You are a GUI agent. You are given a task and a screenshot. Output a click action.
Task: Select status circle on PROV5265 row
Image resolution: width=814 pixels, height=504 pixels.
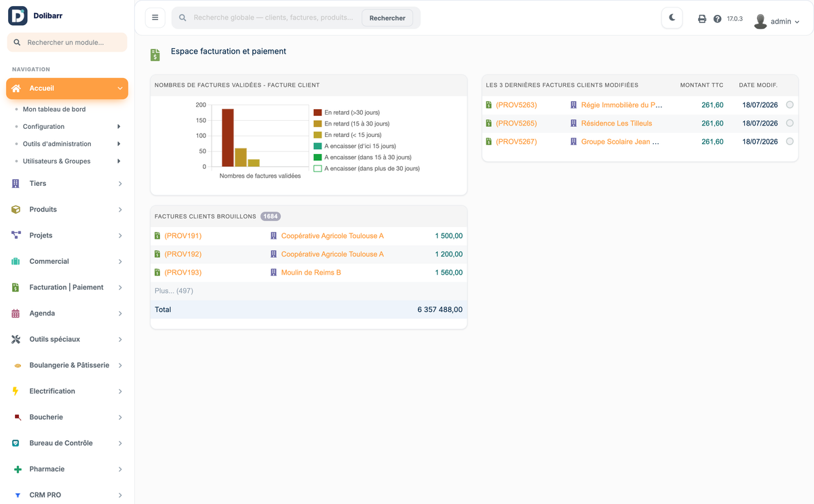790,123
